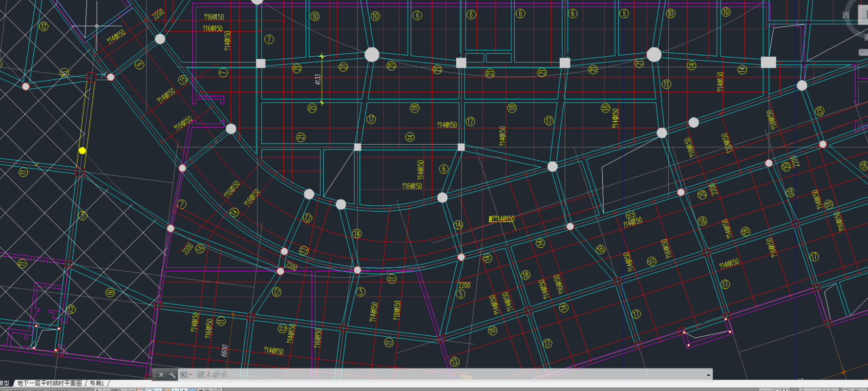This screenshot has height=391, width=868.
Task: Select the 6600 dimension label
Action: 225,350
